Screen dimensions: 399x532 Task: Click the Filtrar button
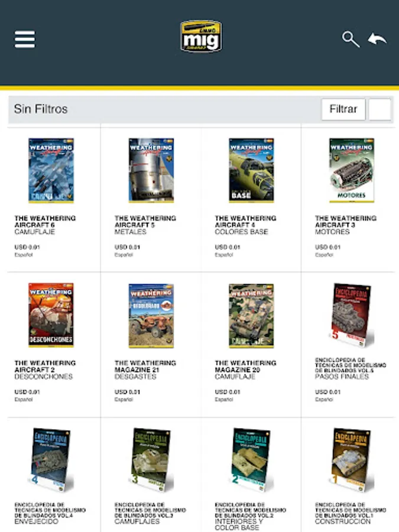(343, 109)
